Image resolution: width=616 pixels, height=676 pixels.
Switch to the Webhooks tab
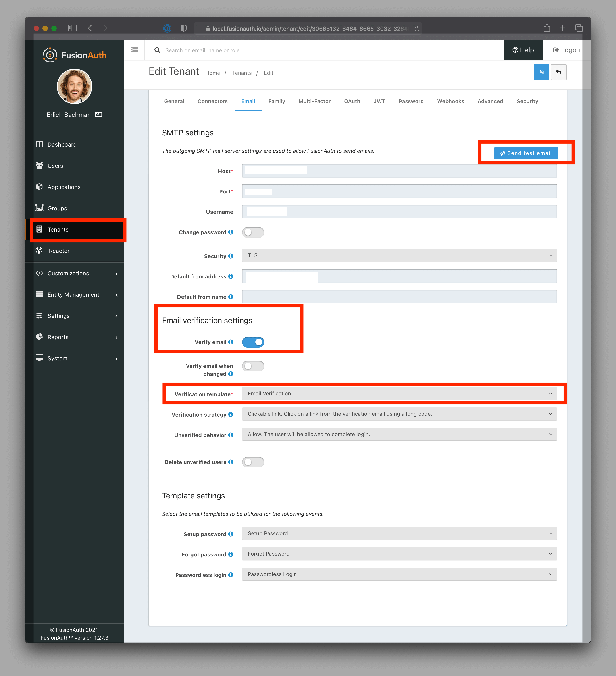pos(450,101)
